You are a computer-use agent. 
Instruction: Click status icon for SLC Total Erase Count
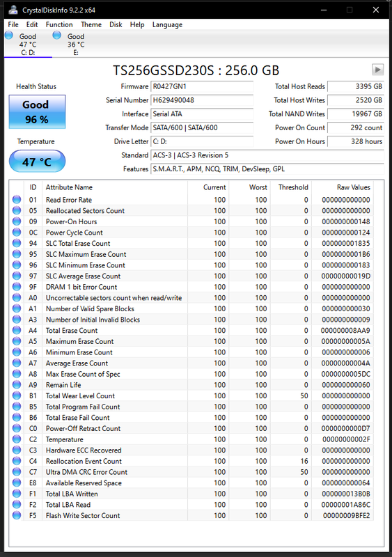pyautogui.click(x=17, y=243)
